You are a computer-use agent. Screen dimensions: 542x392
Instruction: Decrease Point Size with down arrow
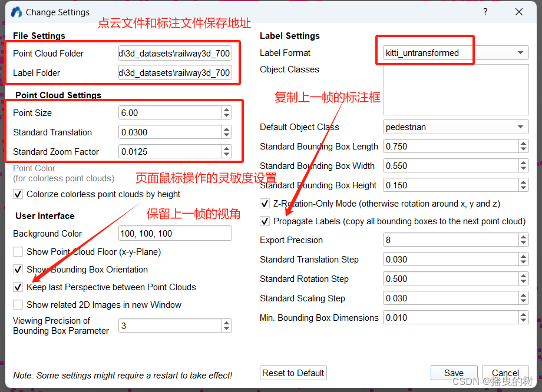pos(226,116)
